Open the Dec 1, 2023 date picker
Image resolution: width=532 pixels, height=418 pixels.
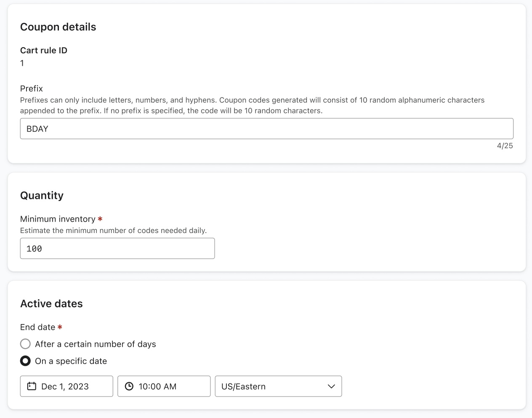pyautogui.click(x=66, y=386)
